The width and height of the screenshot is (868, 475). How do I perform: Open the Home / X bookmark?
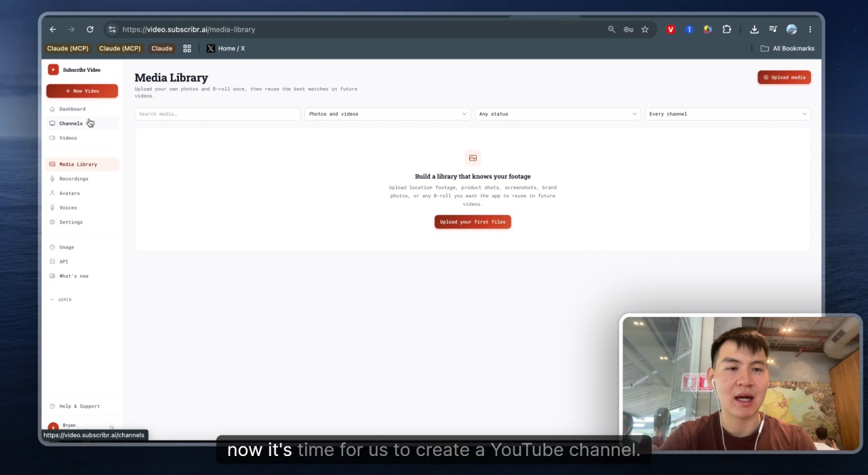226,49
